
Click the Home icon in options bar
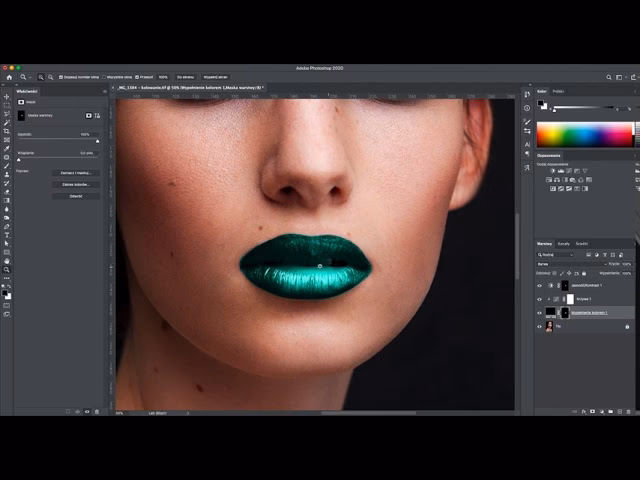tap(9, 77)
